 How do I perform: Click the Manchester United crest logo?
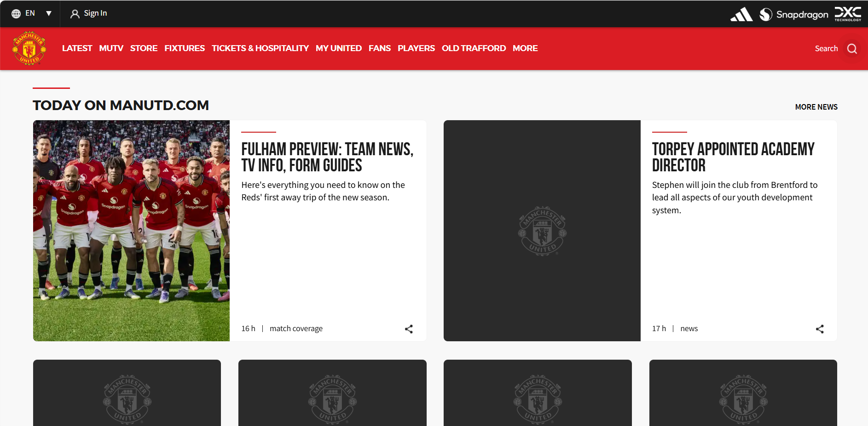click(x=29, y=48)
